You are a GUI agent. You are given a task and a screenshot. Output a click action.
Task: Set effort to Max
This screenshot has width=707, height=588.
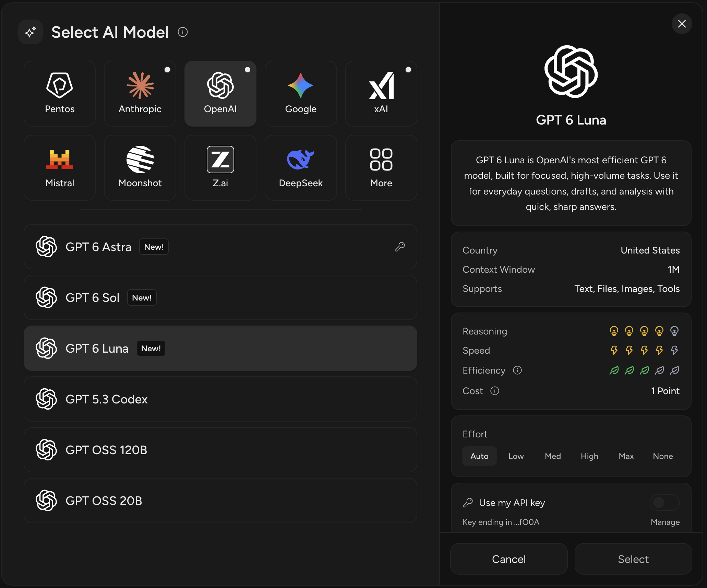pyautogui.click(x=626, y=456)
